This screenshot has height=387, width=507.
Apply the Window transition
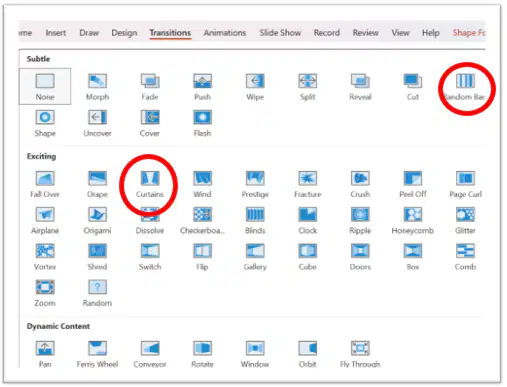click(255, 354)
